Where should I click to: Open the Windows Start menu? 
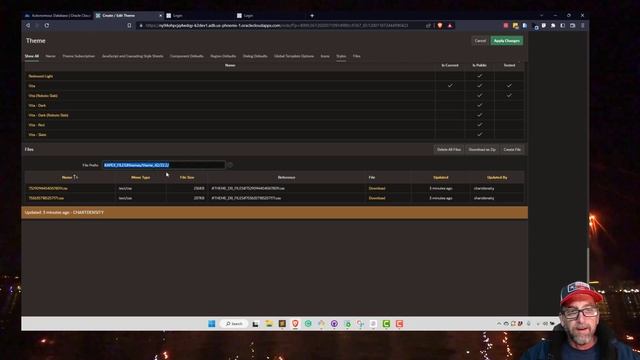(211, 324)
